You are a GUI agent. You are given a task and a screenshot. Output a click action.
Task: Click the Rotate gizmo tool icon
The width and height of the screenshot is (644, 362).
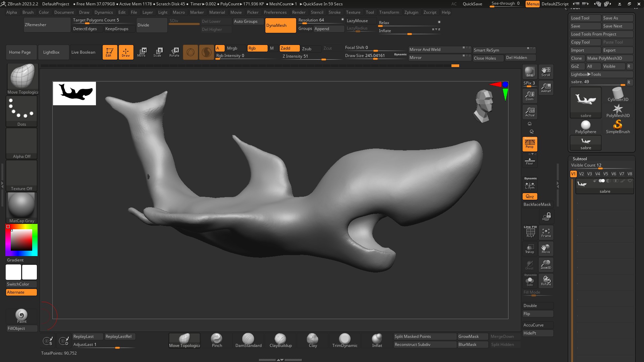click(174, 52)
